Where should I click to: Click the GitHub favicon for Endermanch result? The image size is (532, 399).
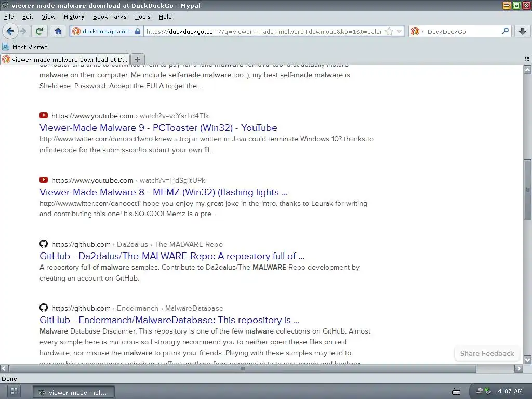coord(44,308)
